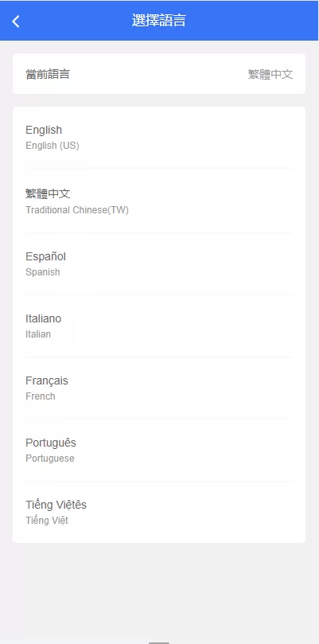319x644 pixels.
Task: Tap the English (US) subtitle
Action: [53, 146]
